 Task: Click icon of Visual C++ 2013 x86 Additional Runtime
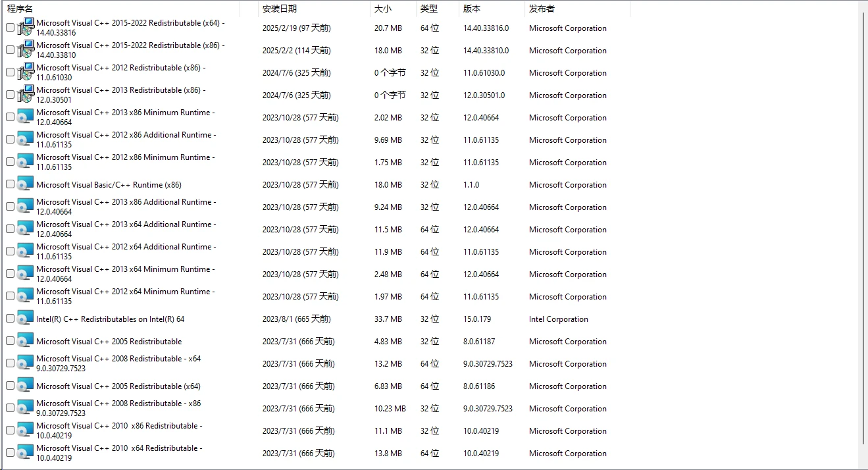tap(25, 207)
